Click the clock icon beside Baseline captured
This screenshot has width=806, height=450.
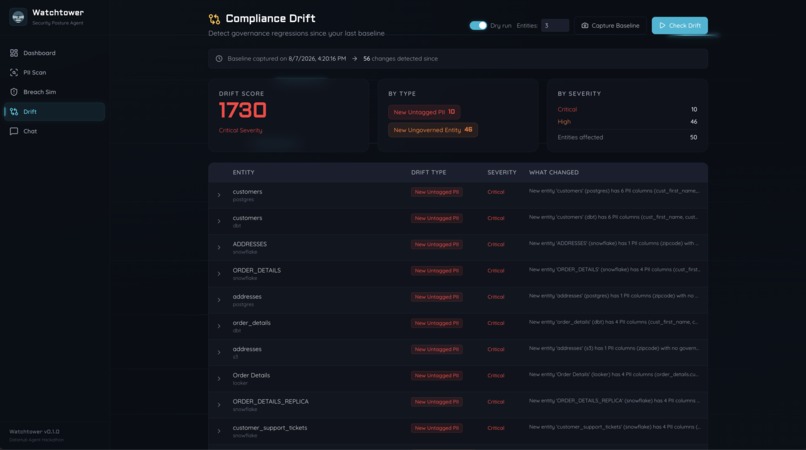point(219,59)
